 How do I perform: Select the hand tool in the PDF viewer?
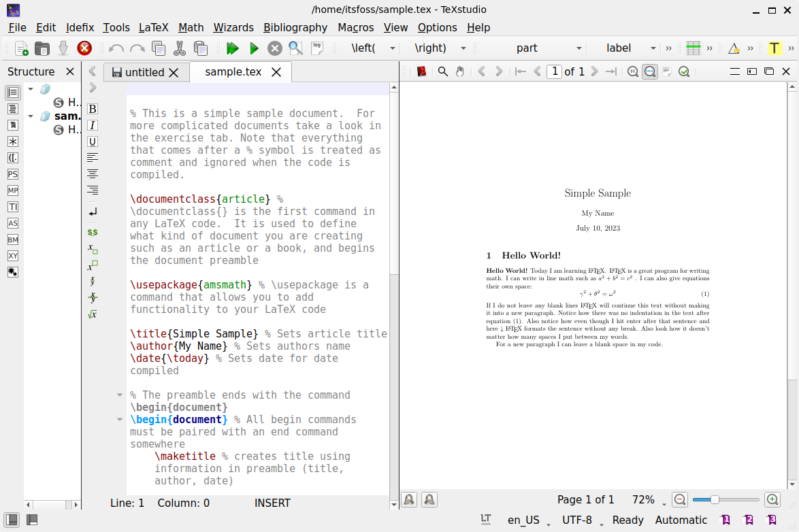pos(459,71)
